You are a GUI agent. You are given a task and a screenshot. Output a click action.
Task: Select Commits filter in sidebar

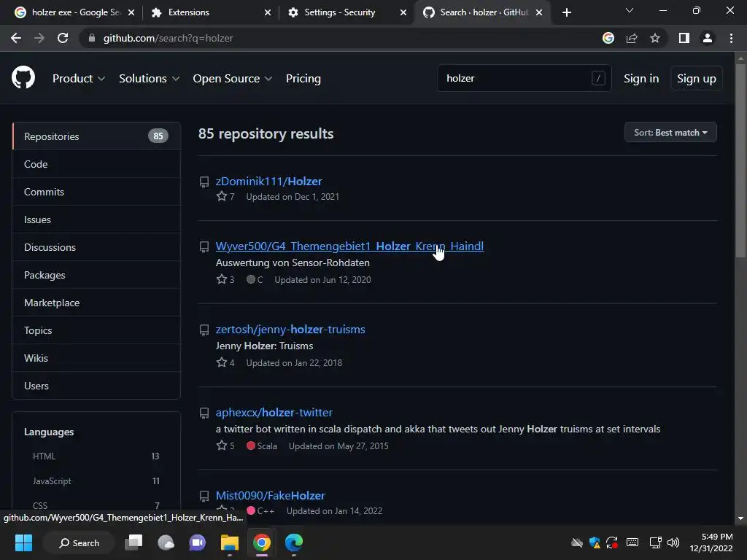[x=96, y=192]
